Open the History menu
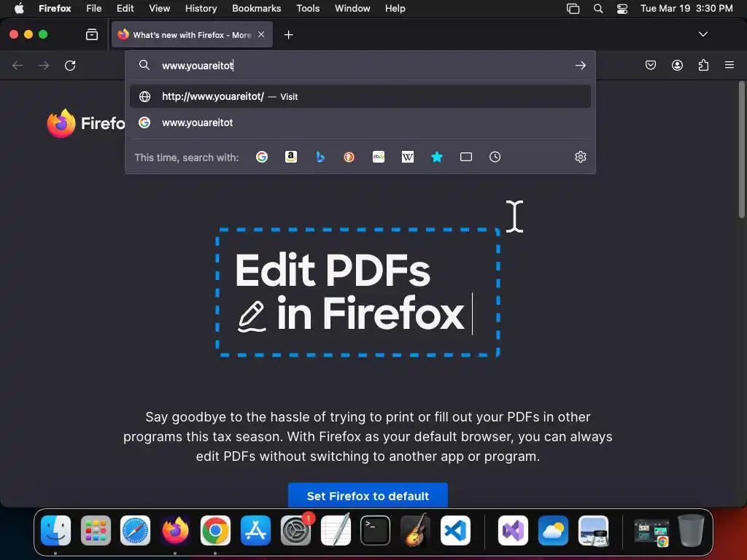Viewport: 747px width, 560px height. click(x=201, y=8)
